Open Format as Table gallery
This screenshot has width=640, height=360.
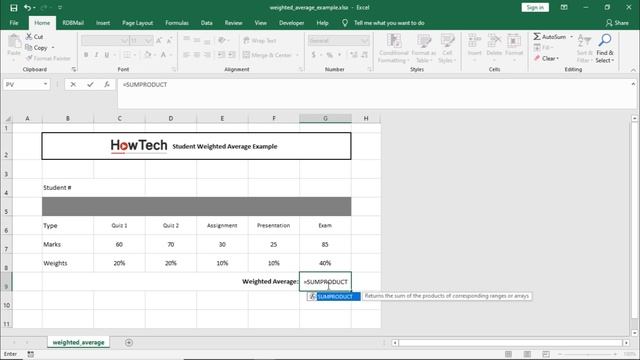click(424, 49)
